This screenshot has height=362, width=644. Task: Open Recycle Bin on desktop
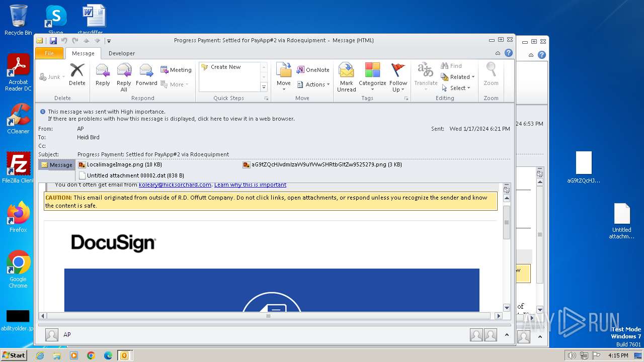tap(18, 20)
